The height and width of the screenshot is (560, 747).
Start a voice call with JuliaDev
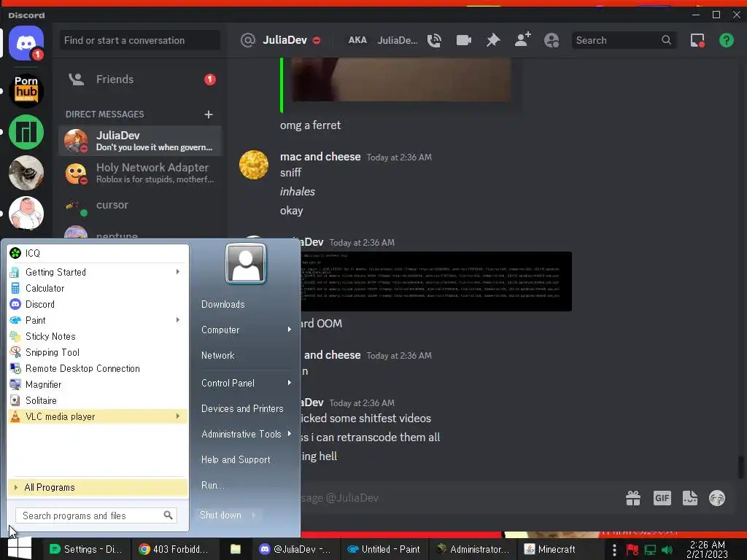click(434, 41)
